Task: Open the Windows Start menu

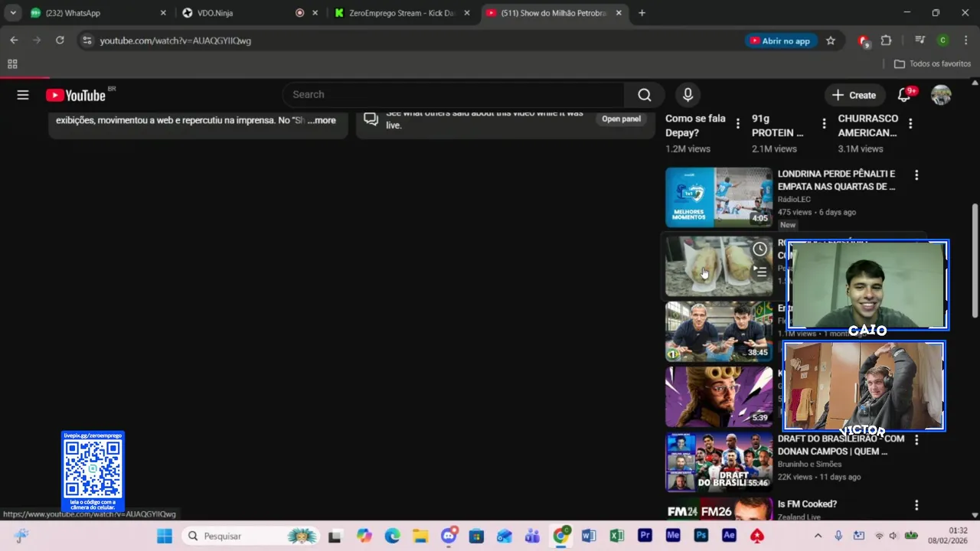Action: (x=165, y=536)
